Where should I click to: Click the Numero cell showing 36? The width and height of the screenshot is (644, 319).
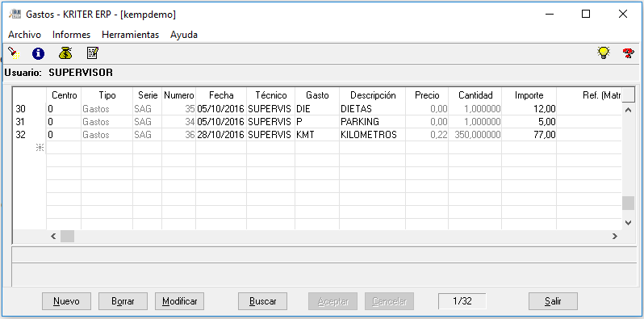(178, 134)
